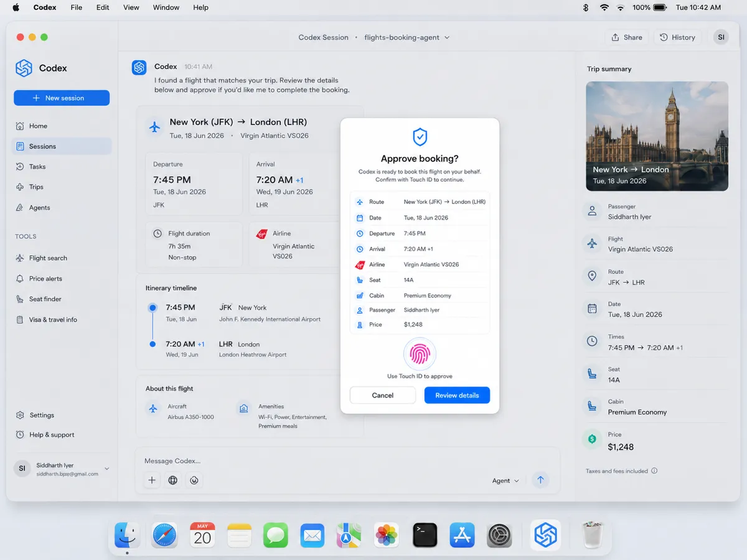Open Home in the sidebar
Screen dimensions: 747x560
click(x=62, y=126)
